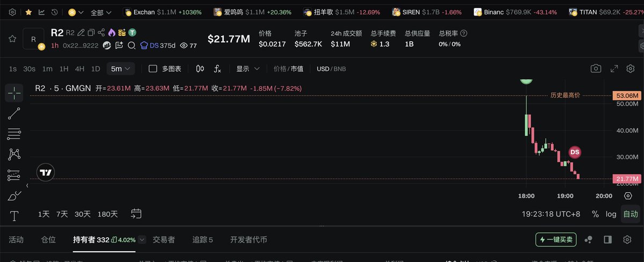Open chart analytics round icon by address
644x262 pixels.
(107, 46)
